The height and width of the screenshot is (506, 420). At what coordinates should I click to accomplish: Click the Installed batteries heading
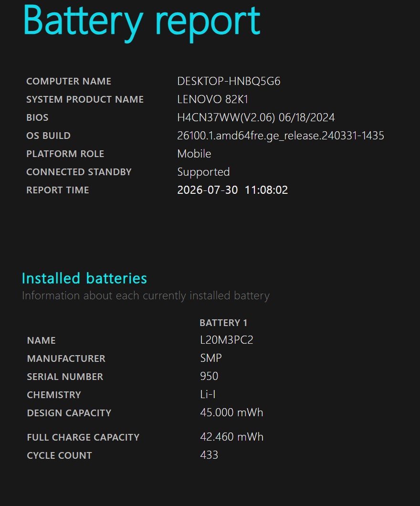pos(84,278)
